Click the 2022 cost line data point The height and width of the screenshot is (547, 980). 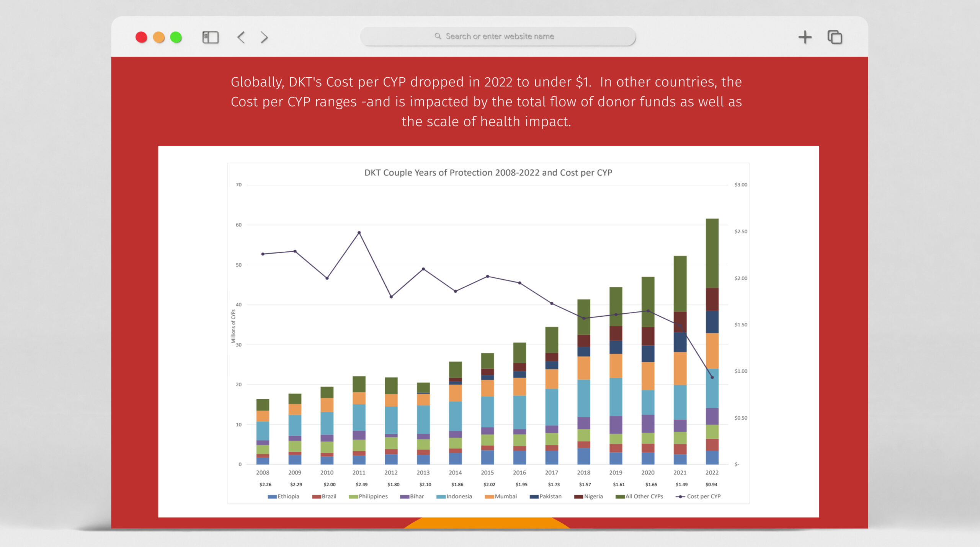(712, 378)
